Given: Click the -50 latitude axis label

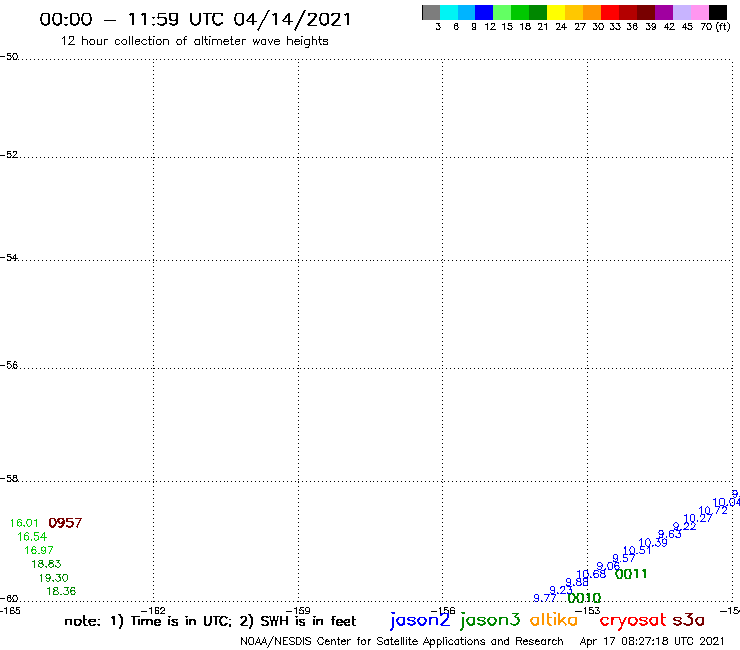Looking at the screenshot, I should [x=9, y=57].
